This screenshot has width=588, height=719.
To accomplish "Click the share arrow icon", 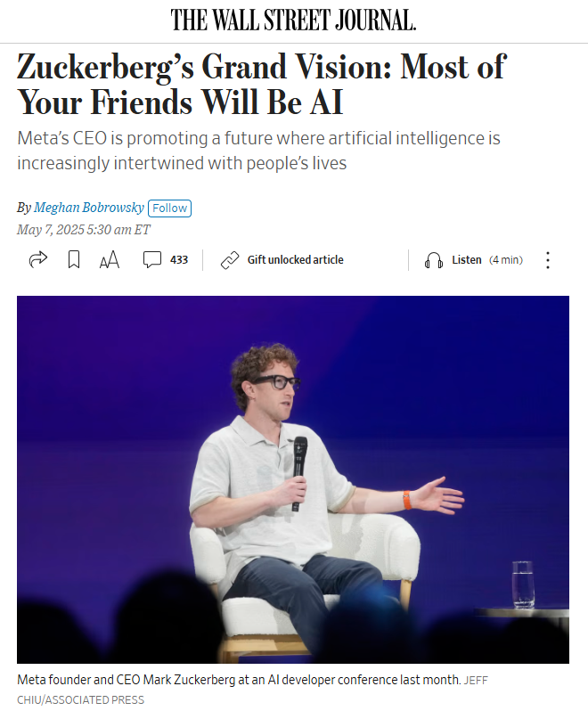I will coord(38,259).
